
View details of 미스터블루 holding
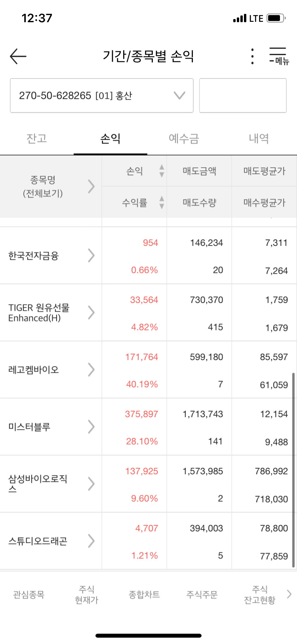click(91, 426)
